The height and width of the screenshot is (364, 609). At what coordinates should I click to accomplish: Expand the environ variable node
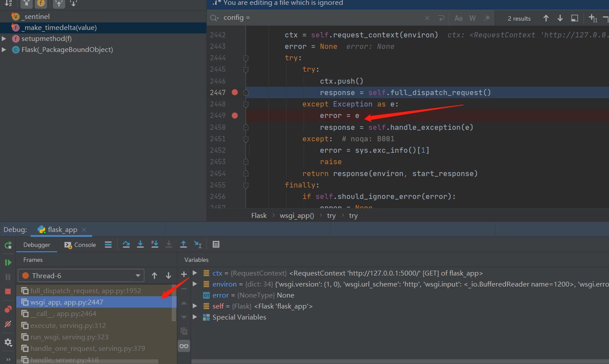[x=195, y=284]
